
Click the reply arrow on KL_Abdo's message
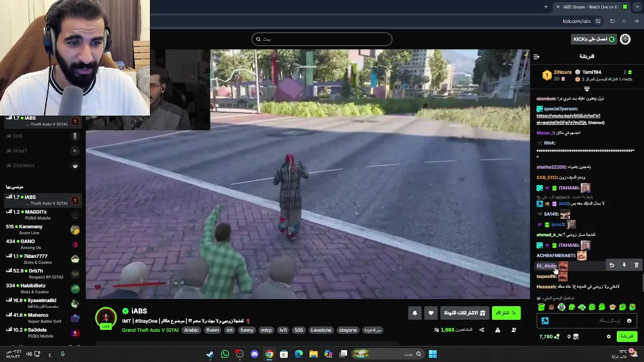612,265
